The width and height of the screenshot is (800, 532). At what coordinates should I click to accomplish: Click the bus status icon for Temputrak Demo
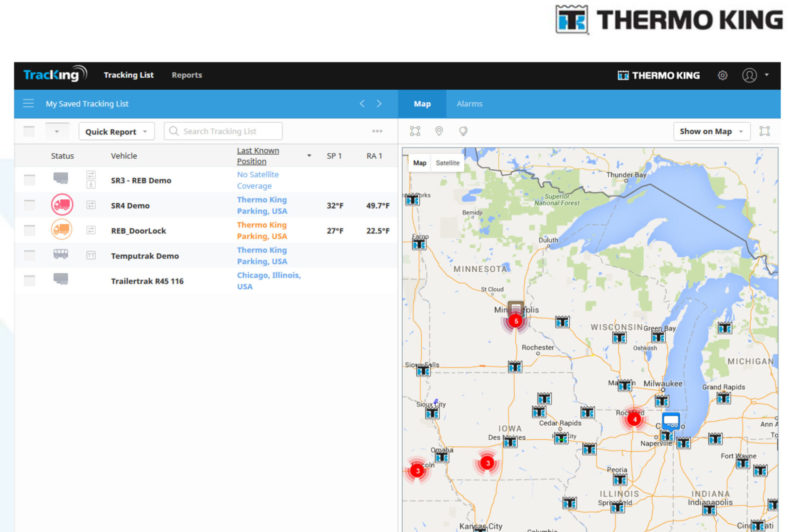coord(61,254)
